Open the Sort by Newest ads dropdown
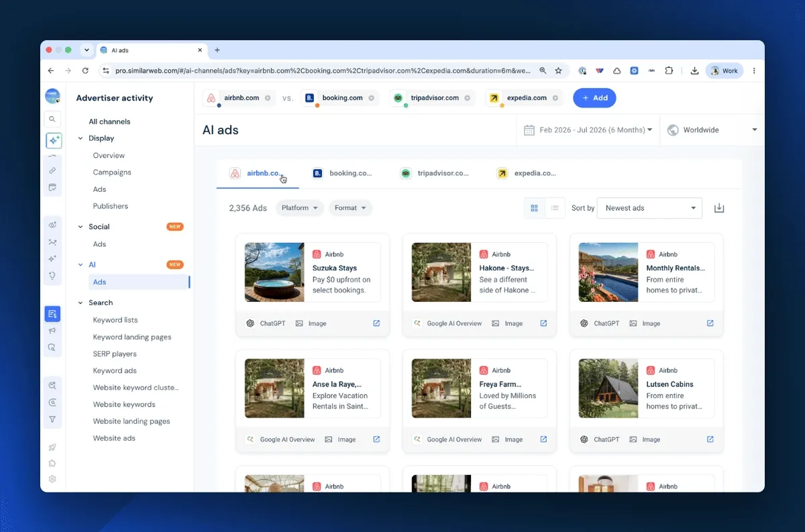The height and width of the screenshot is (532, 805). pyautogui.click(x=649, y=208)
